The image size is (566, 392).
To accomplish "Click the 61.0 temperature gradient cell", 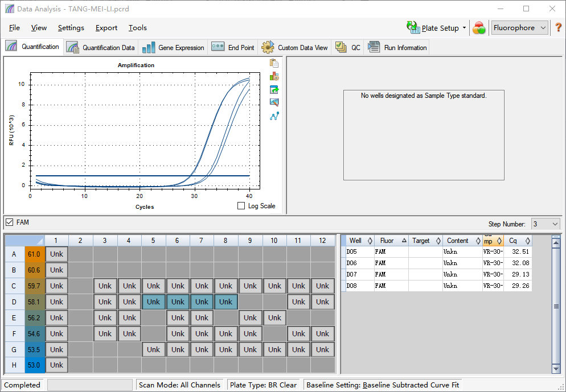I will pos(34,254).
